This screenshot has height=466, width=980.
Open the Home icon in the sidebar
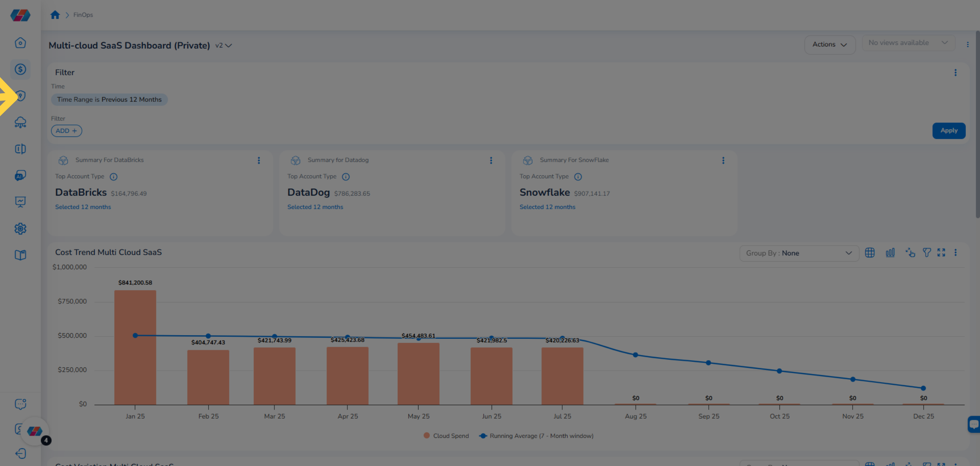(20, 43)
